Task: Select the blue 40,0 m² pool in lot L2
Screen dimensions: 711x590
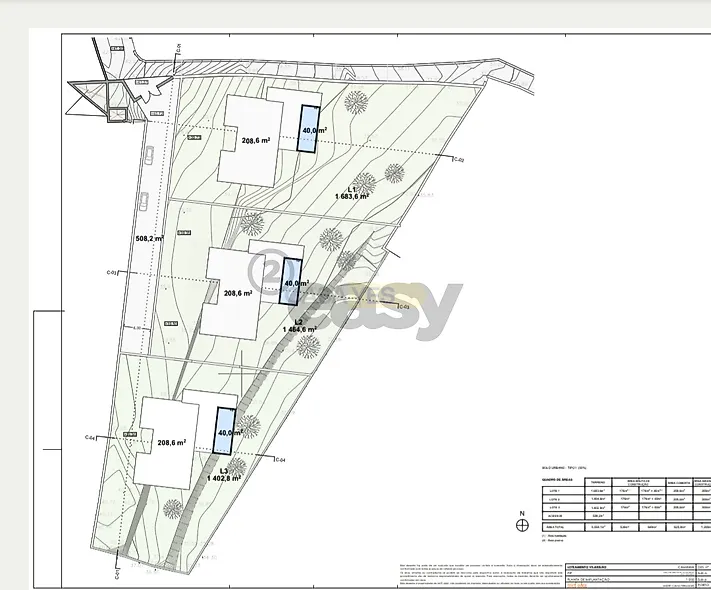Action: click(x=290, y=282)
